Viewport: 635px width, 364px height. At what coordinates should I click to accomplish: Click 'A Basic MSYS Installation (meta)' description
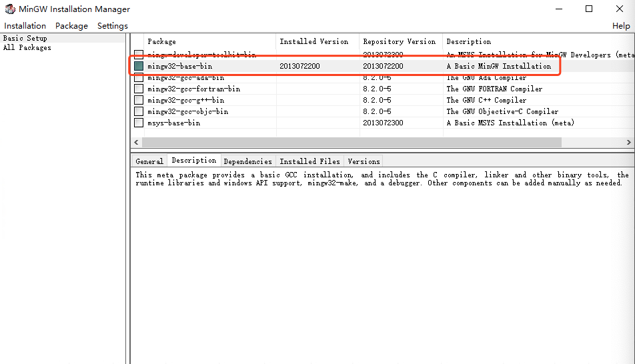click(x=510, y=123)
